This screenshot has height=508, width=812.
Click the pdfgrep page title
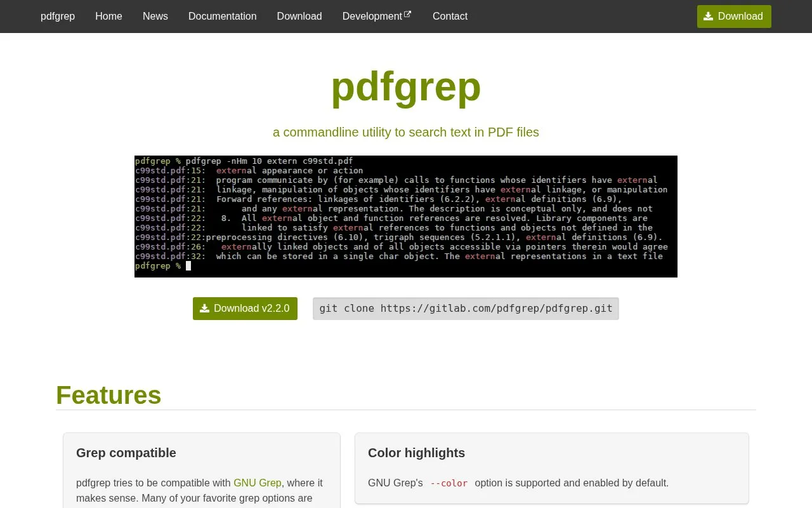pos(406,86)
